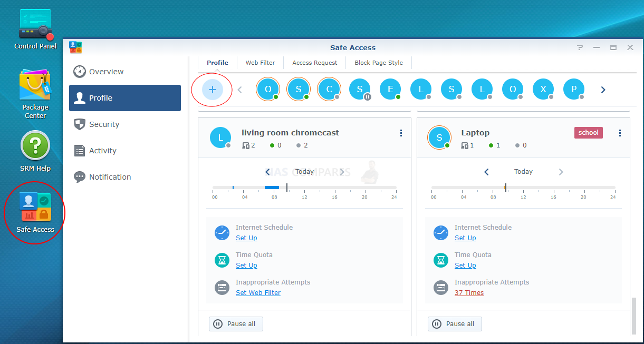The width and height of the screenshot is (644, 344).
Task: Click the Laptop profile S avatar
Action: click(439, 137)
